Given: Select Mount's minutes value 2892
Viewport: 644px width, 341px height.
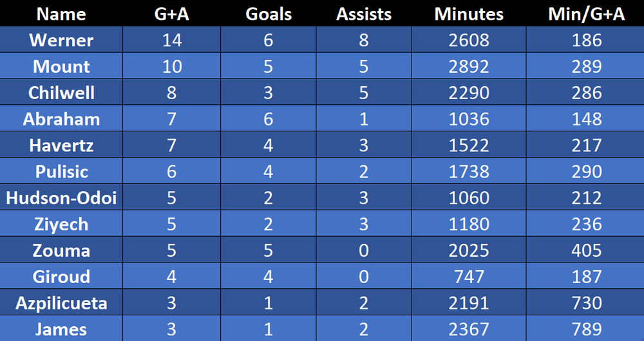Looking at the screenshot, I should point(469,66).
